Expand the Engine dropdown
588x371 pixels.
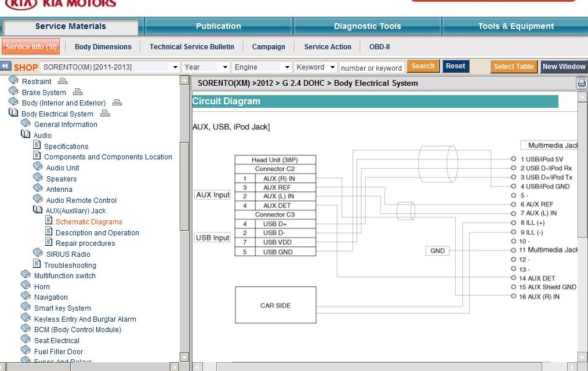click(287, 67)
